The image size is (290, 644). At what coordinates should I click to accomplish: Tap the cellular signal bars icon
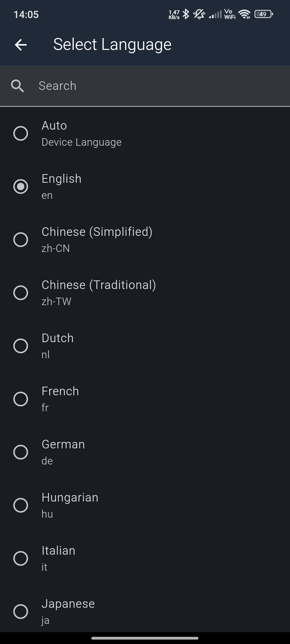[215, 14]
